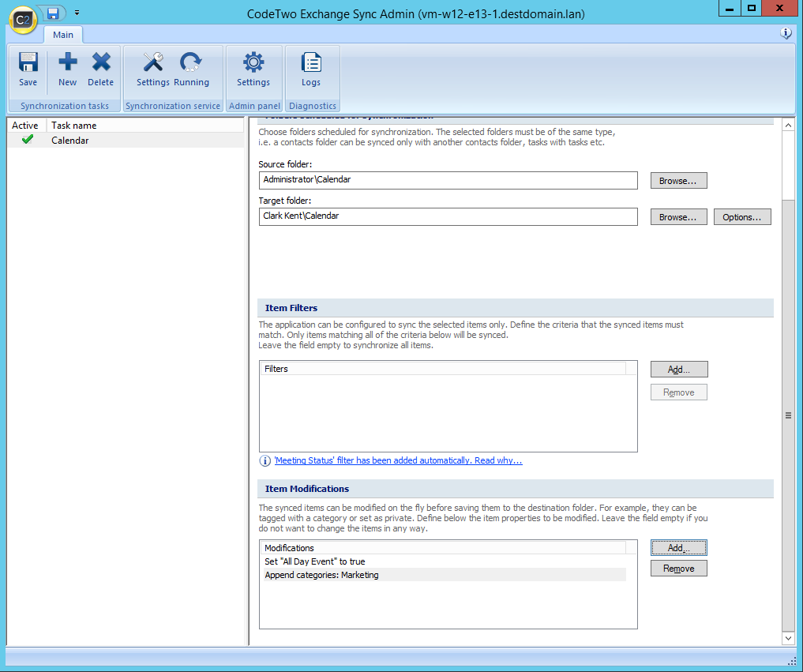Browse for the Target folder
Screen dimensions: 803x672
678,217
